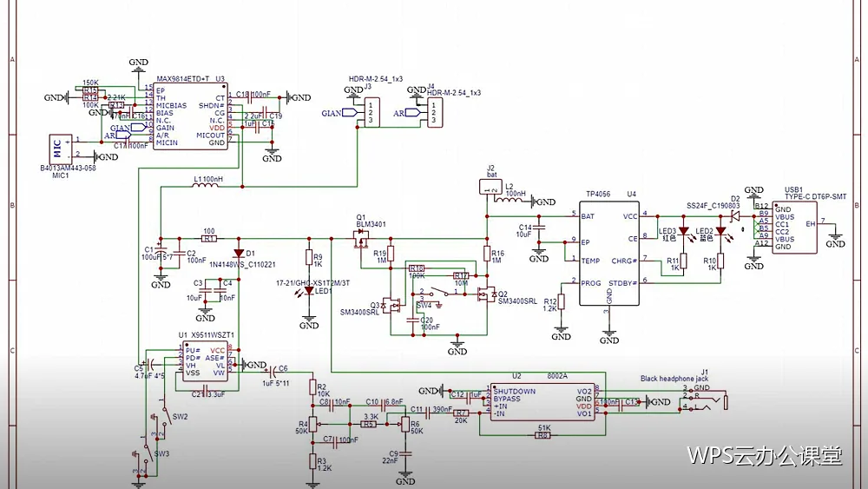This screenshot has height=489, width=868.
Task: Select the J3 three-pin header symbol
Action: (x=372, y=112)
